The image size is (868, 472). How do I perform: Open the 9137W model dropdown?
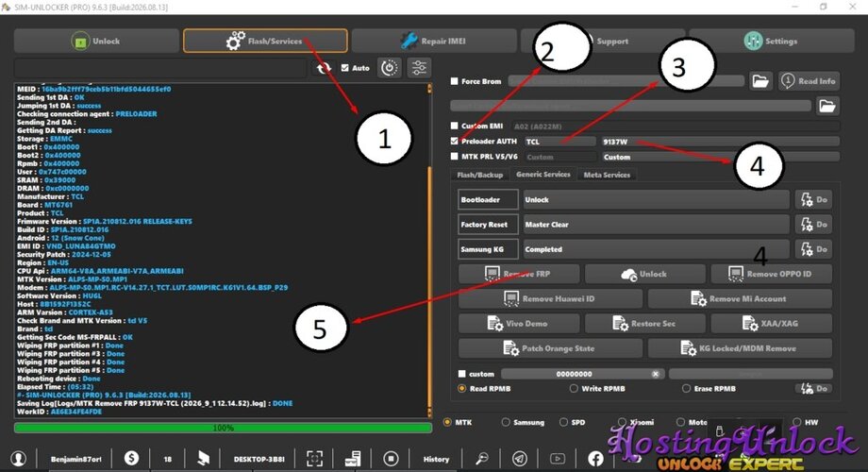[720, 142]
